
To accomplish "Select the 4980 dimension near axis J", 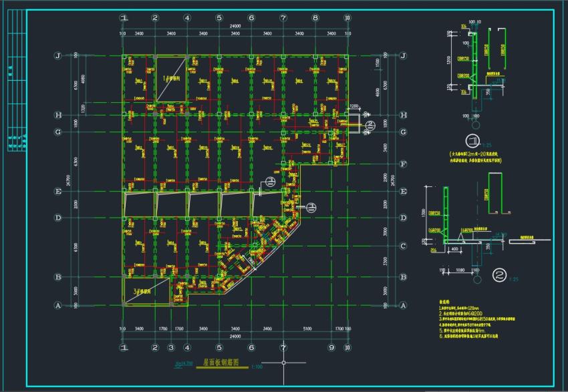I will click(84, 80).
